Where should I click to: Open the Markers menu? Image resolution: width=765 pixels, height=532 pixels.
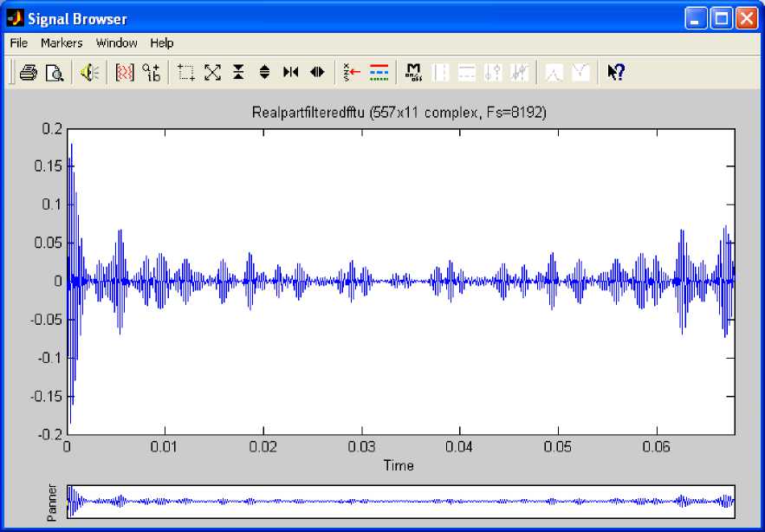pos(62,42)
